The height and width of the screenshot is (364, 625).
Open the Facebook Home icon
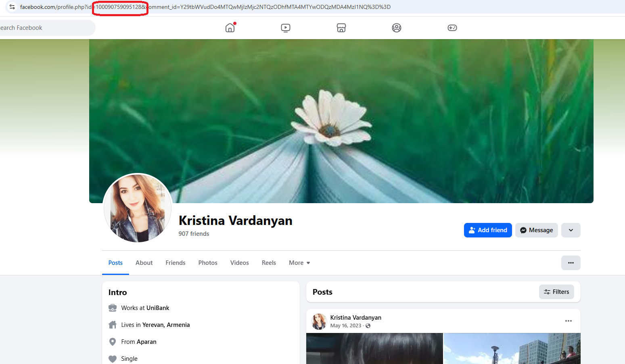(x=230, y=28)
